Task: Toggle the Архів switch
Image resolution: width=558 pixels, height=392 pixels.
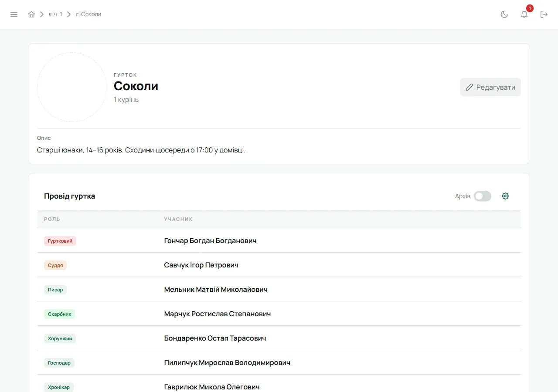Action: (483, 196)
